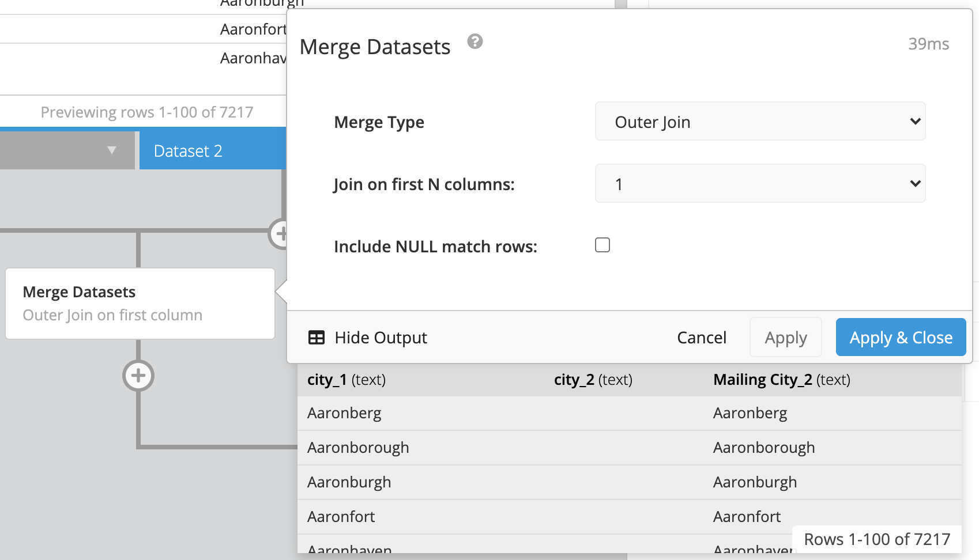Click Aaronburgh in the city_1 column
This screenshot has width=979, height=560.
(x=349, y=482)
